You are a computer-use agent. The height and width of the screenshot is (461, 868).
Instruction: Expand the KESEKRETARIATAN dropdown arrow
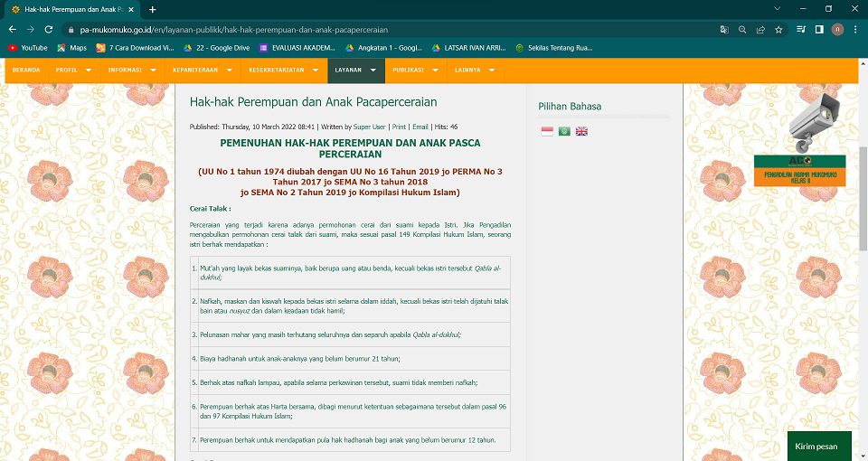(316, 71)
